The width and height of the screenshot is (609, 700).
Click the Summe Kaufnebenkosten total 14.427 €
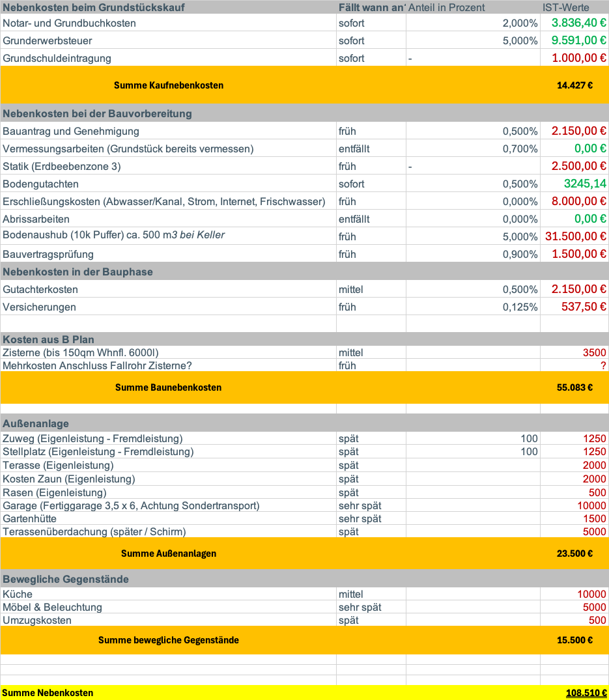[574, 85]
